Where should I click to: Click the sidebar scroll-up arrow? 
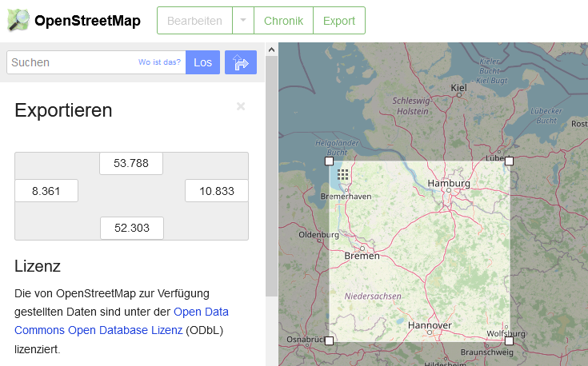tap(271, 50)
